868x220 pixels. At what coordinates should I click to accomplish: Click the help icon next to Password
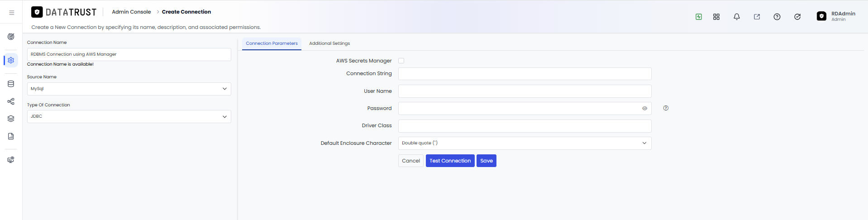click(x=666, y=108)
